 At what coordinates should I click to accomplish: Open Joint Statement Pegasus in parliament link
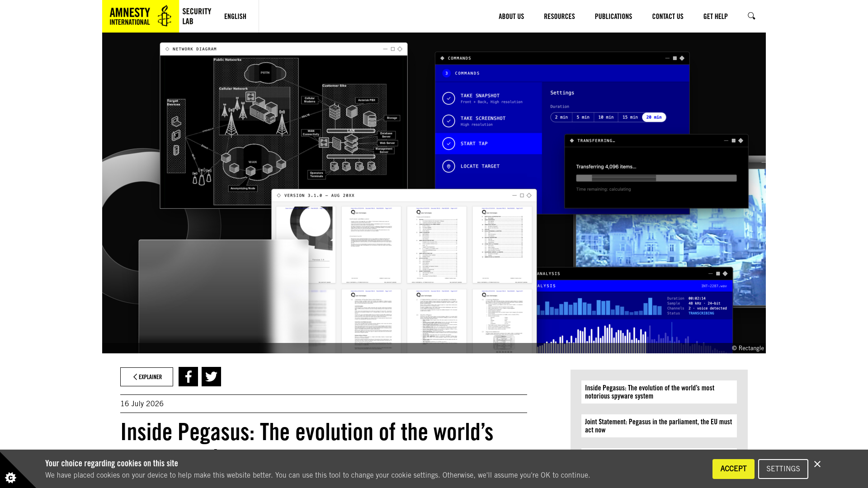pos(659,426)
